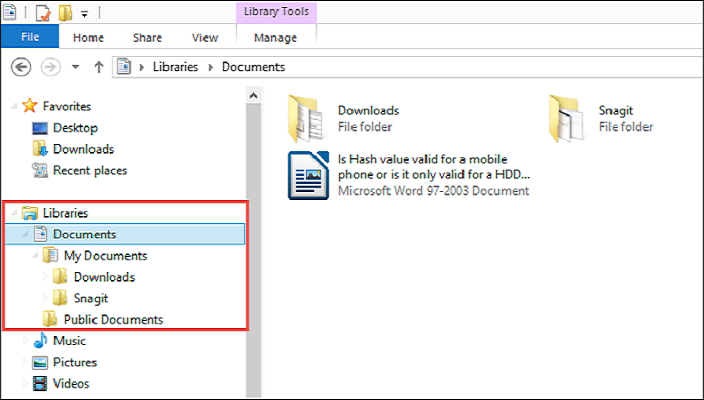Collapse the Libraries tree node arrow
The image size is (704, 400).
(x=14, y=213)
